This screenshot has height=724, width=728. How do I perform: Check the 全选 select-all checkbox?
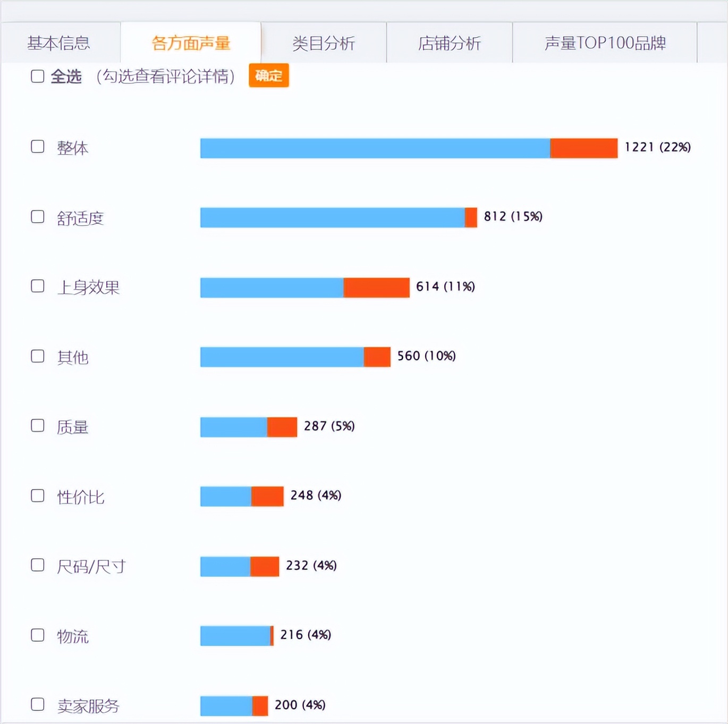point(37,76)
